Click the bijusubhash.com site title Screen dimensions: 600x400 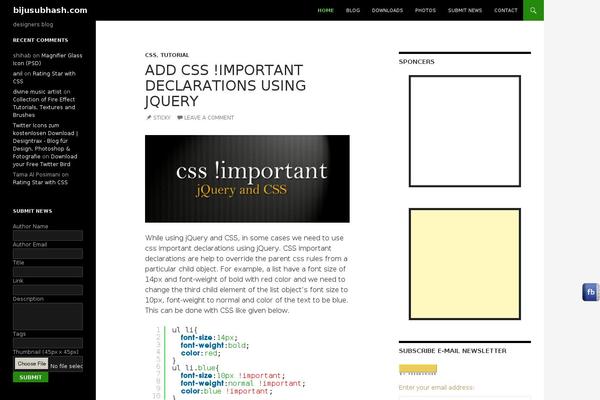(50, 10)
